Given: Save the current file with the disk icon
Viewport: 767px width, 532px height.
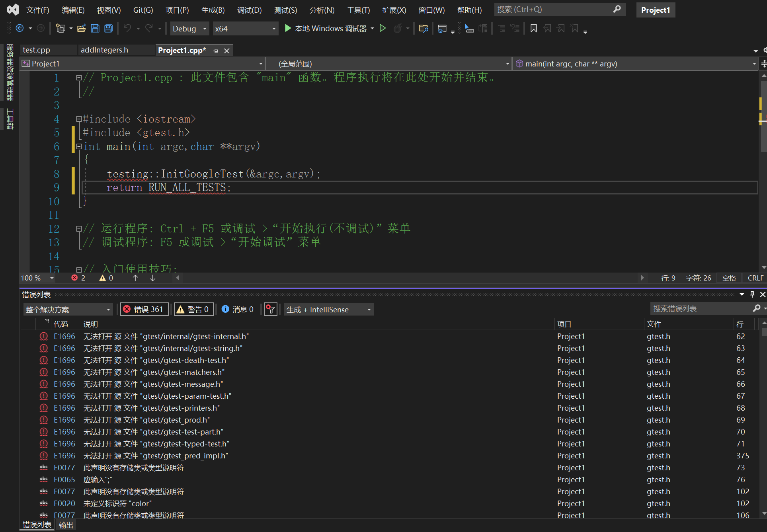Looking at the screenshot, I should [95, 28].
